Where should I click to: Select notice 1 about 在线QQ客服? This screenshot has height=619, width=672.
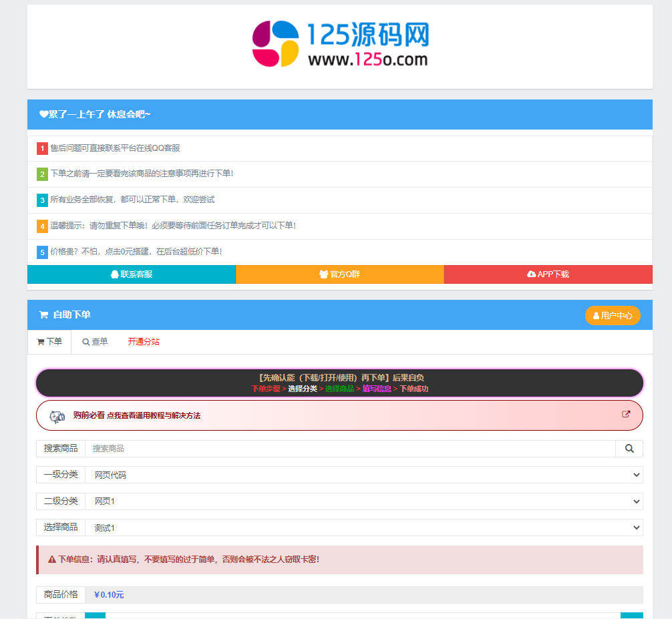point(115,148)
